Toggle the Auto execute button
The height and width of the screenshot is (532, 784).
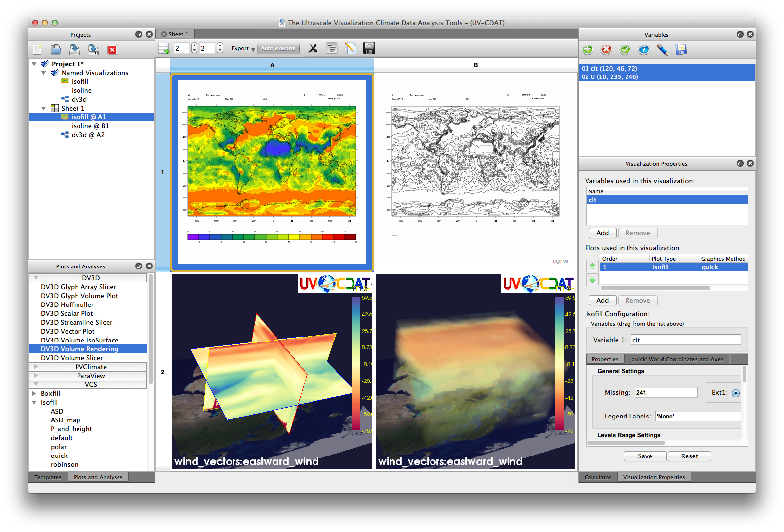278,48
